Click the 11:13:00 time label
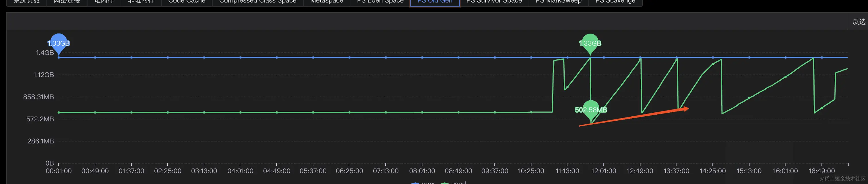Viewport: 868px width, 184px height. coord(567,171)
